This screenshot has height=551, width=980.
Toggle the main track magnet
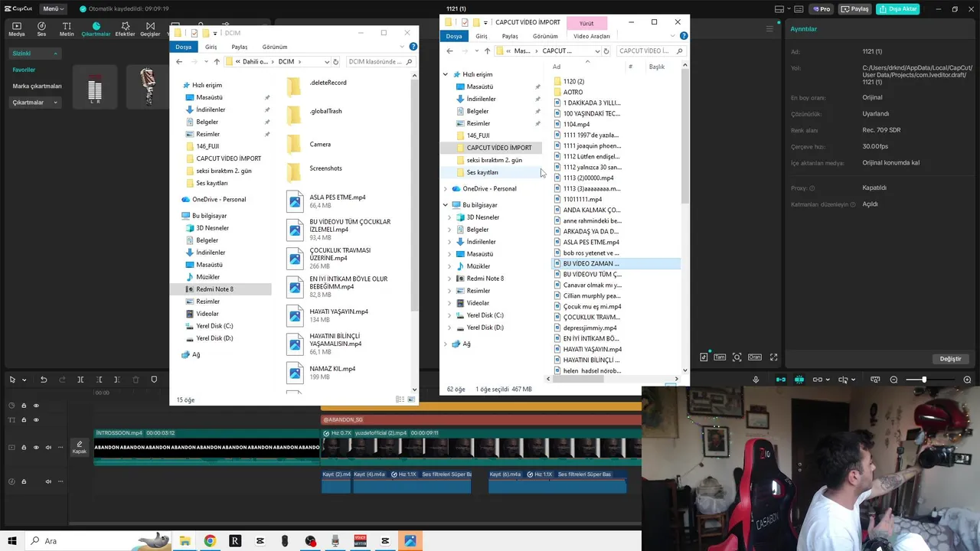[x=780, y=380]
